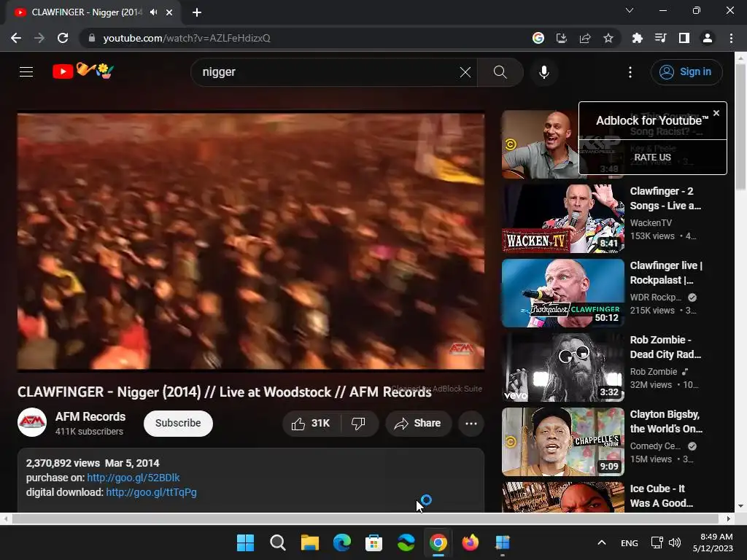747x560 pixels.
Task: Mute tab via speaker icon
Action: pyautogui.click(x=153, y=12)
